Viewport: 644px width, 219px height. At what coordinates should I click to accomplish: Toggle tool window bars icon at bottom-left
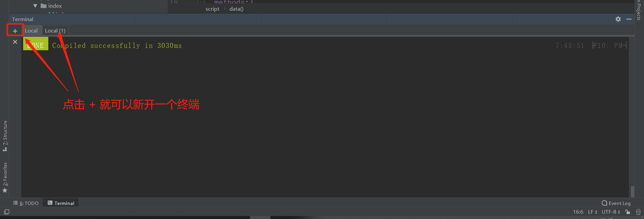tap(7, 212)
